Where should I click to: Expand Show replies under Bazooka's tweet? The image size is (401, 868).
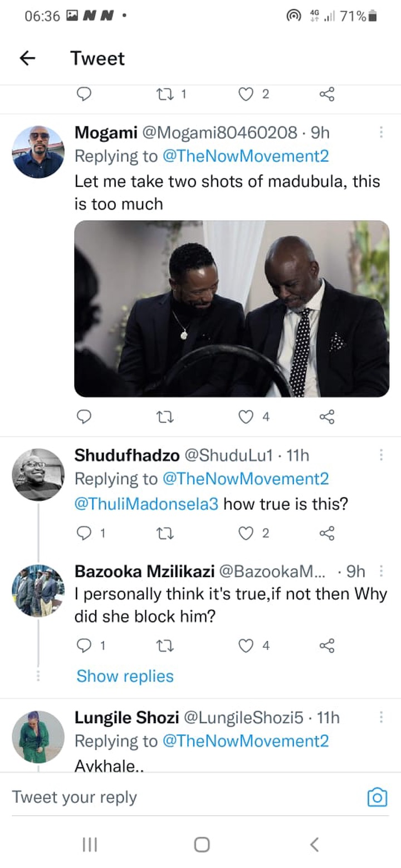[x=125, y=676]
